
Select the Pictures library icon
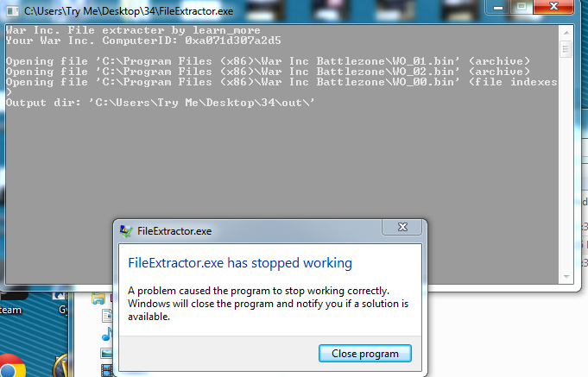coord(107,353)
